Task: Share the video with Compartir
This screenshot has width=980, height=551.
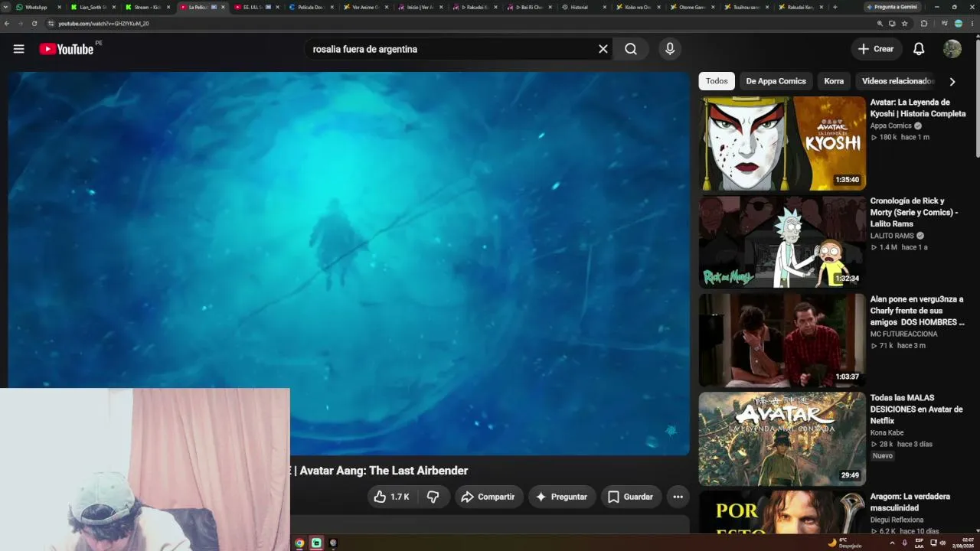Action: pyautogui.click(x=488, y=497)
